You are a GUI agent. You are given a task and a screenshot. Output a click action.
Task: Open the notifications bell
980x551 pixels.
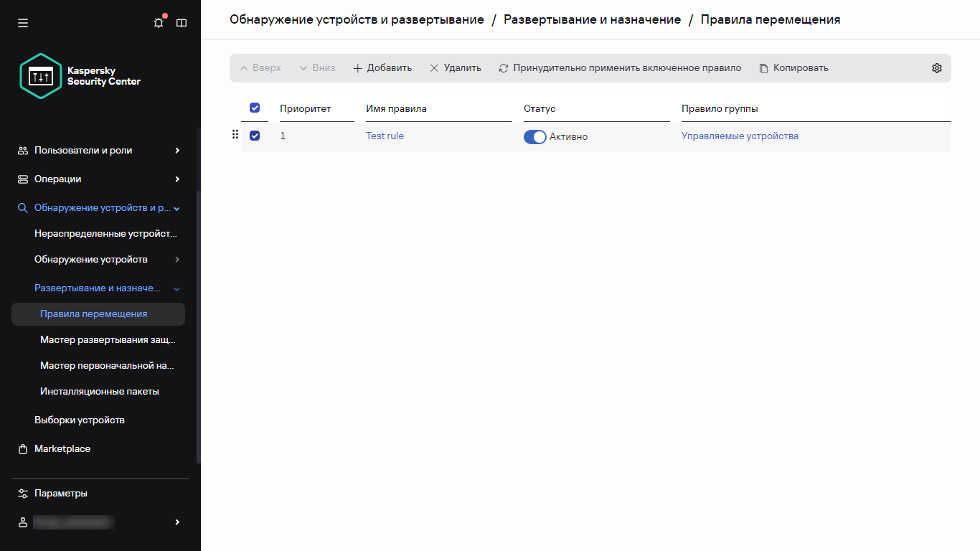pos(158,23)
